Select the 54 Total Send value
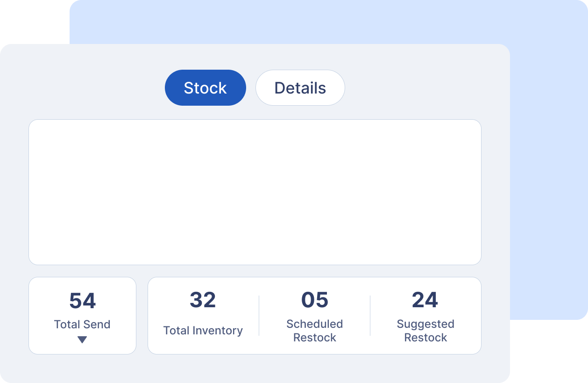 click(x=83, y=301)
